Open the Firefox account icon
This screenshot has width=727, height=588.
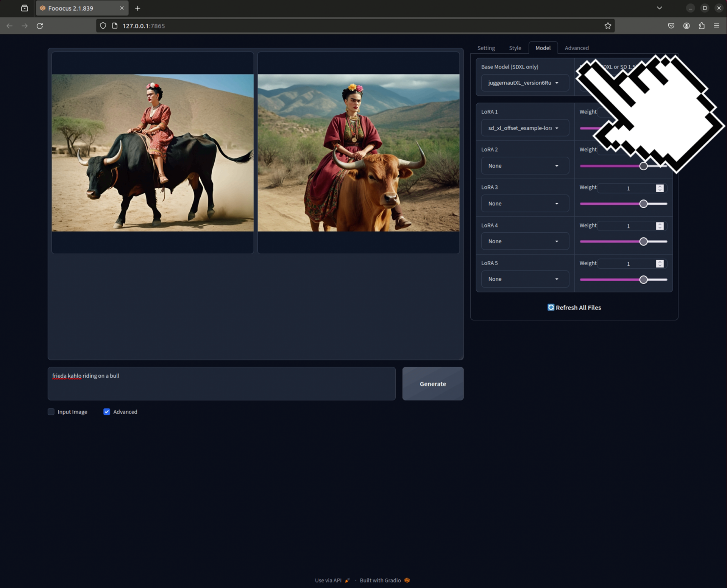point(686,26)
